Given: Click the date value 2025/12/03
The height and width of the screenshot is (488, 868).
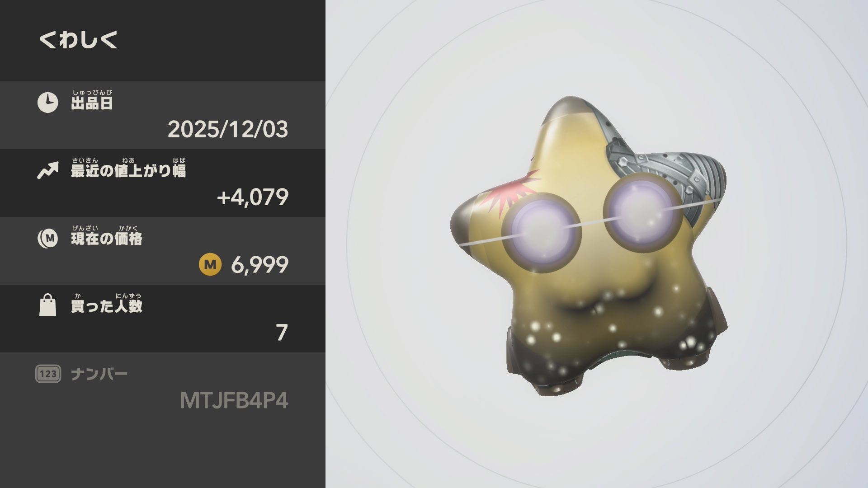Looking at the screenshot, I should 228,129.
